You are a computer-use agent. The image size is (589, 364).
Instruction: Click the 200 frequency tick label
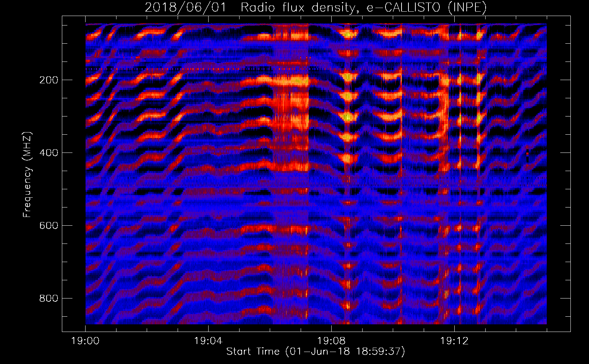pyautogui.click(x=48, y=80)
